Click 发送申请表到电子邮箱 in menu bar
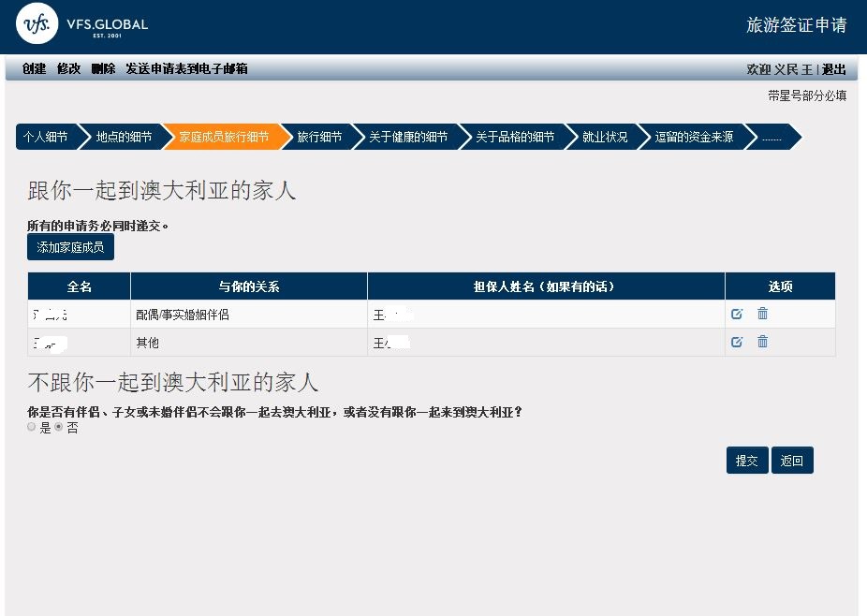Viewport: 867px width, 616px height. [x=186, y=69]
